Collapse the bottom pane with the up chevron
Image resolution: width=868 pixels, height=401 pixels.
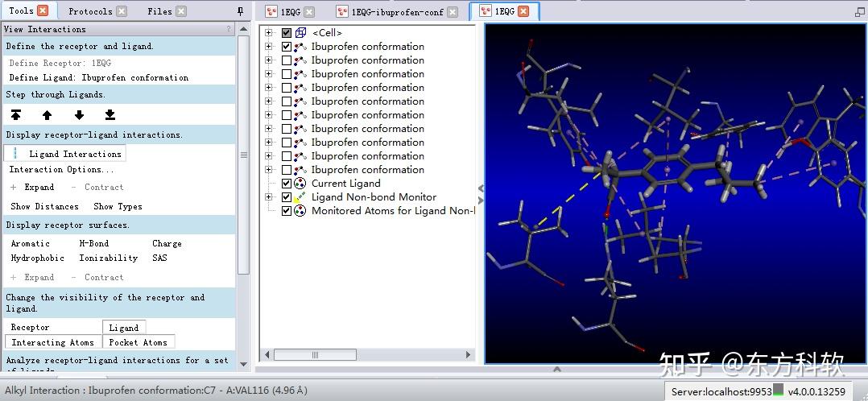557,369
